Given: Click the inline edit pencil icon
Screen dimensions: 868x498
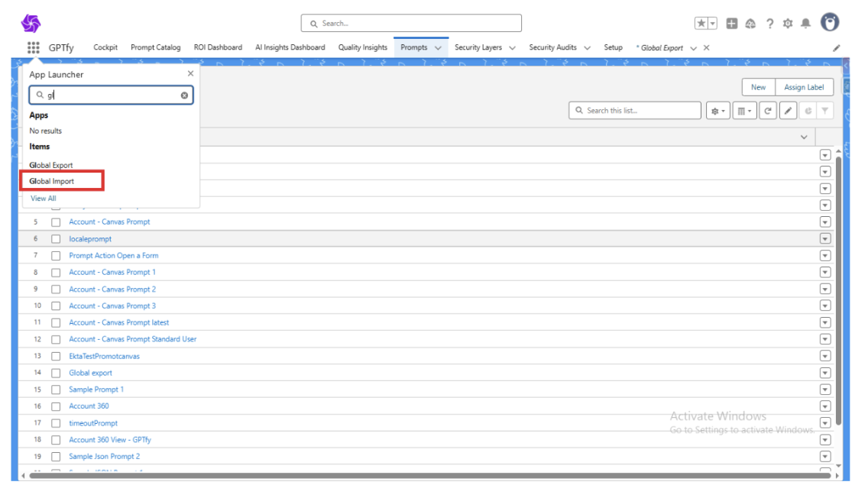Looking at the screenshot, I should click(789, 111).
